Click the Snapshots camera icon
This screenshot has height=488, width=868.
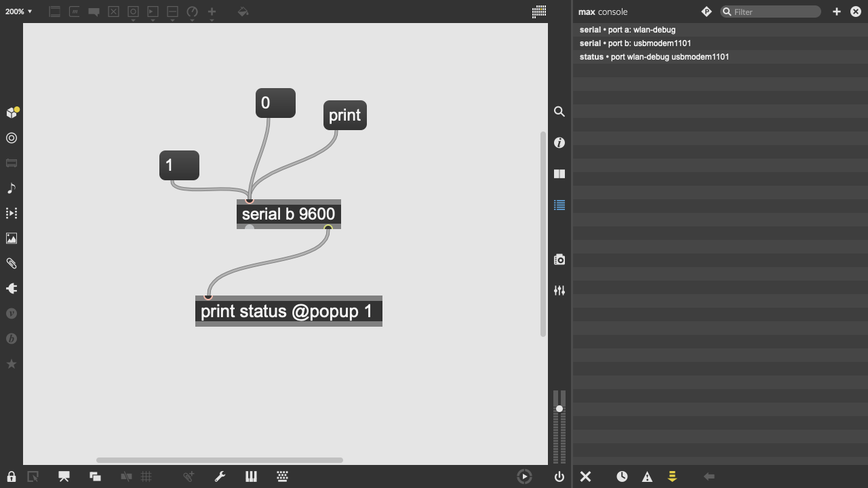tap(559, 260)
